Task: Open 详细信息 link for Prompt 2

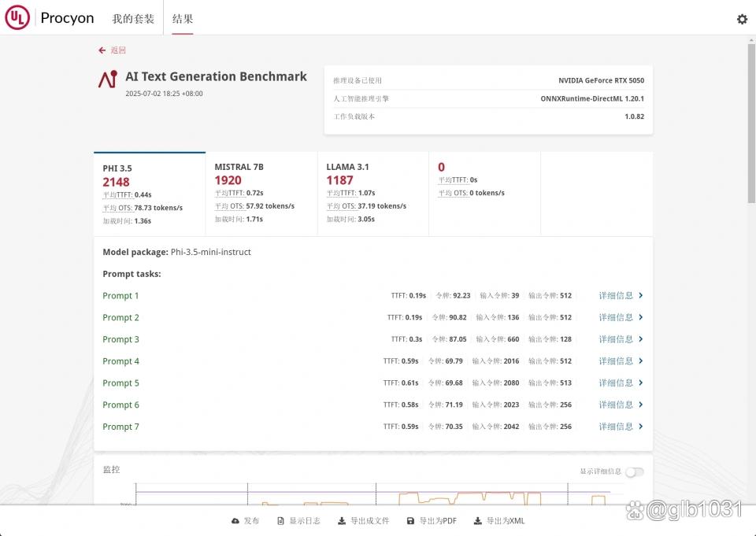Action: click(616, 317)
